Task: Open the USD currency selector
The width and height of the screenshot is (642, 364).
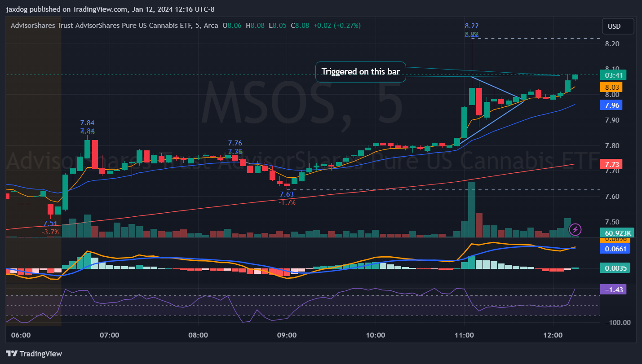Action: click(618, 26)
